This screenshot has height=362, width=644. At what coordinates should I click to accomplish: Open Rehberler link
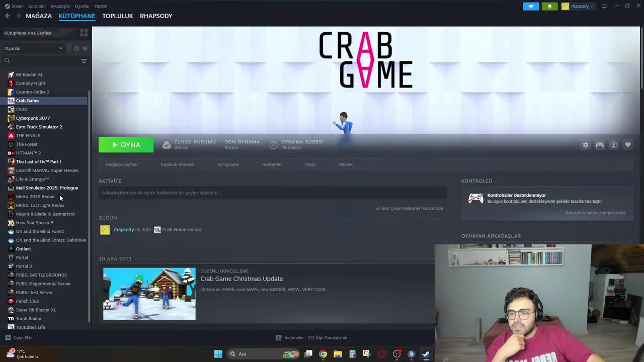272,164
